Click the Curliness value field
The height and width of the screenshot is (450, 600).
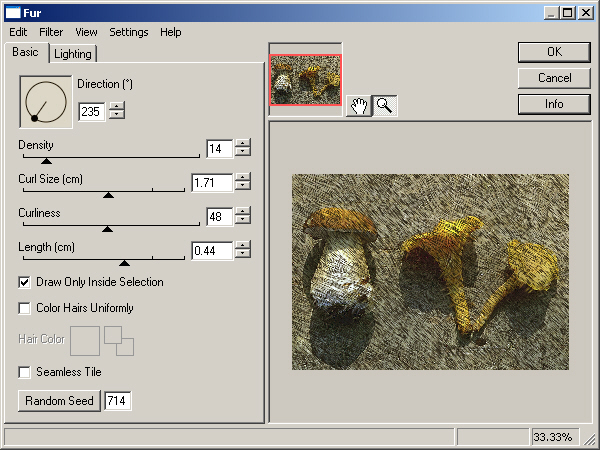220,217
